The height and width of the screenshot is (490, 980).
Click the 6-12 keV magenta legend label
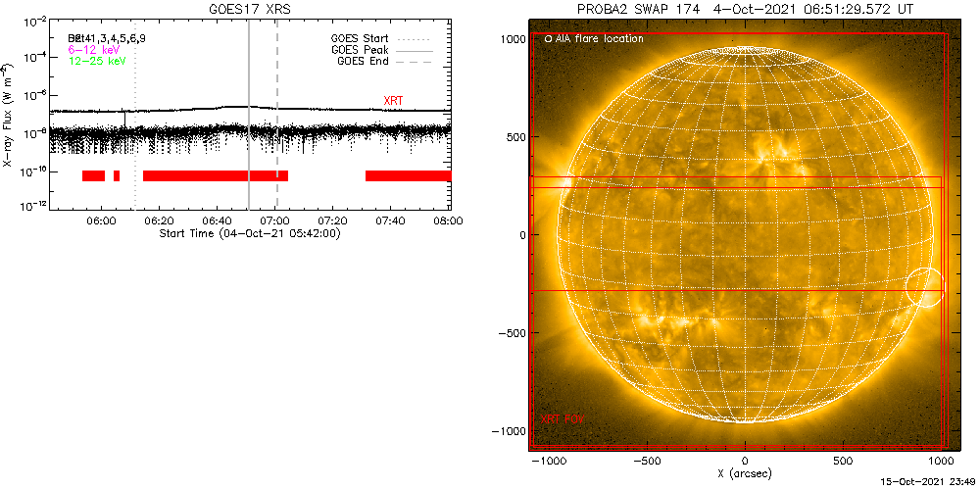click(x=94, y=49)
